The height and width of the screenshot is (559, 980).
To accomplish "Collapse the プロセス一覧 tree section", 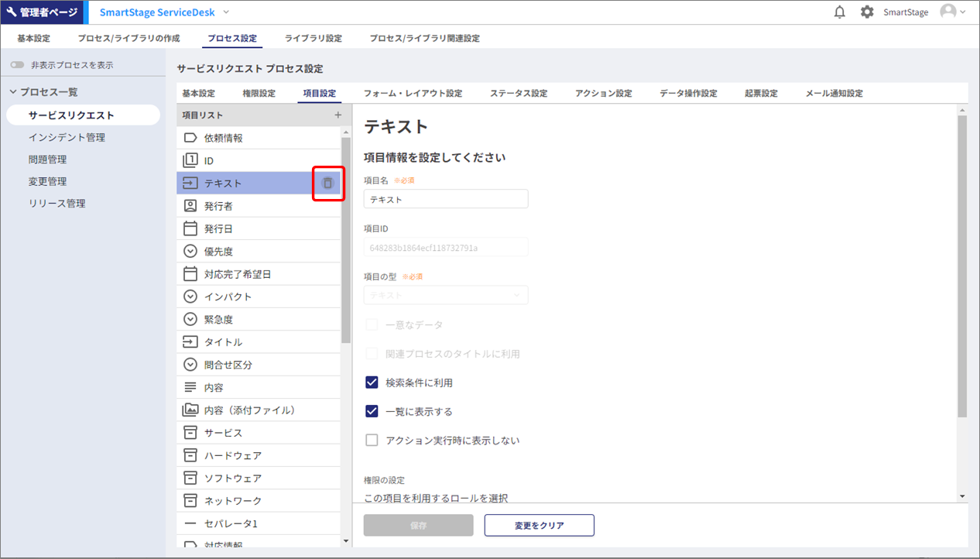I will pyautogui.click(x=12, y=92).
